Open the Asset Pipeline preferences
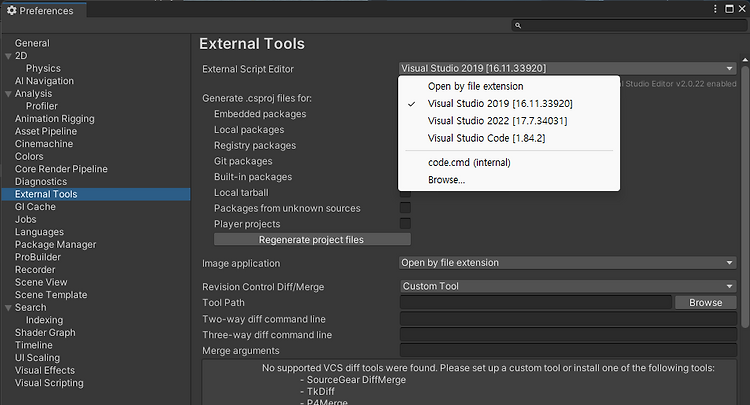This screenshot has height=405, width=750. click(x=45, y=131)
